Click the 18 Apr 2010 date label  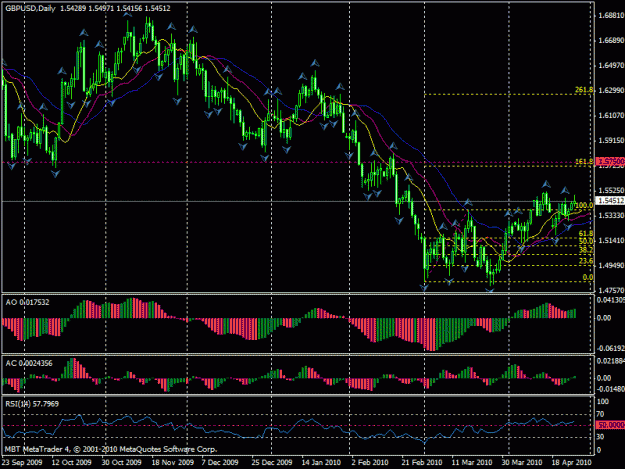click(571, 463)
